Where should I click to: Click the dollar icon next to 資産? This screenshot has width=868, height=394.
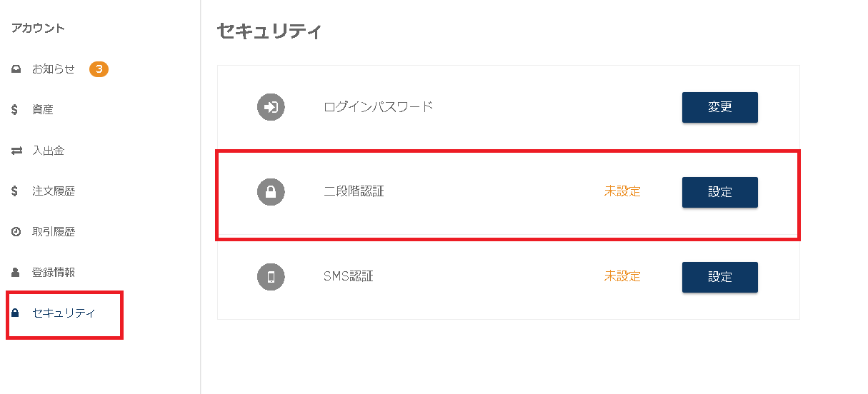(15, 110)
